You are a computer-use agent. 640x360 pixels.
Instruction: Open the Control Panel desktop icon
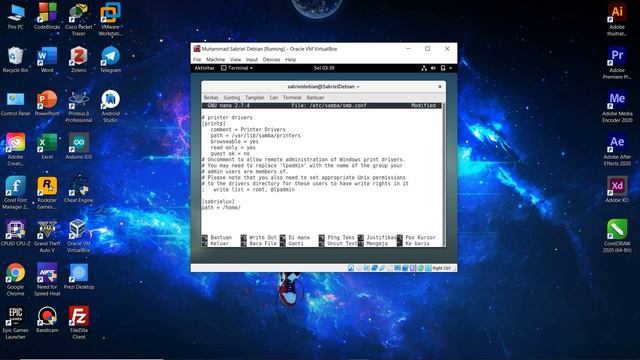pos(16,103)
